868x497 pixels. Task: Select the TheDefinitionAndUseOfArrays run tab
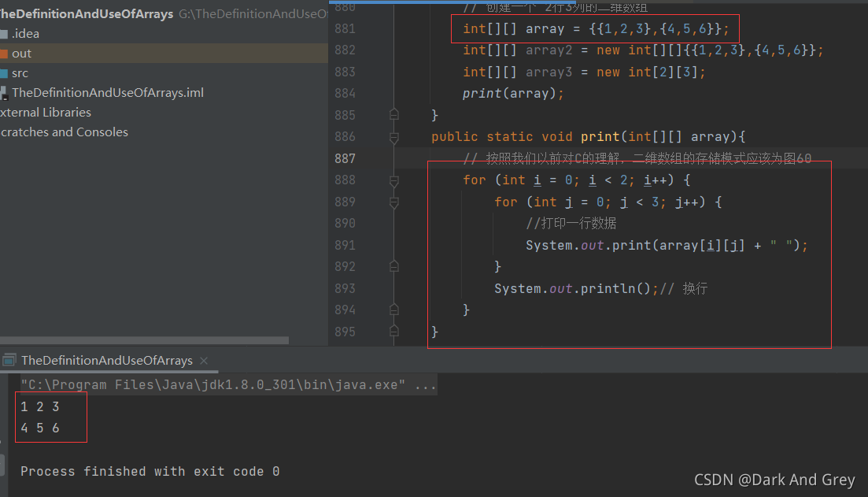tap(107, 361)
